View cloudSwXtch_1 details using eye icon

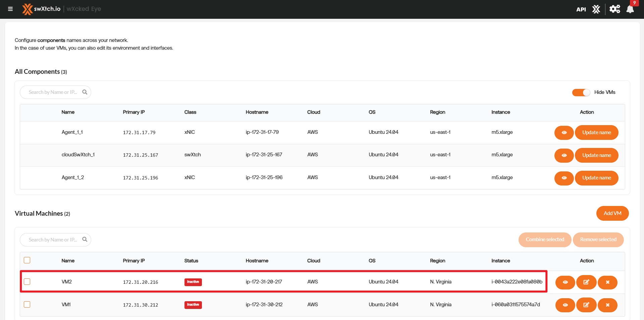pyautogui.click(x=564, y=155)
